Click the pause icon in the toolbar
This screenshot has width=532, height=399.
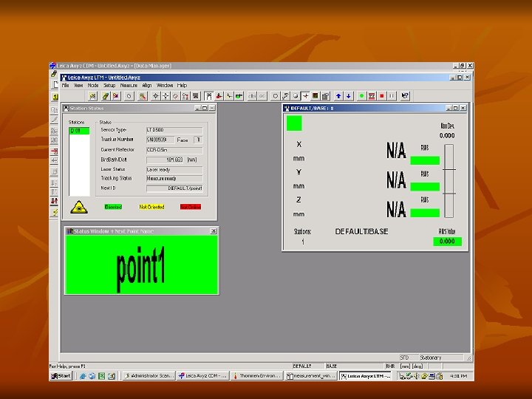[x=392, y=96]
